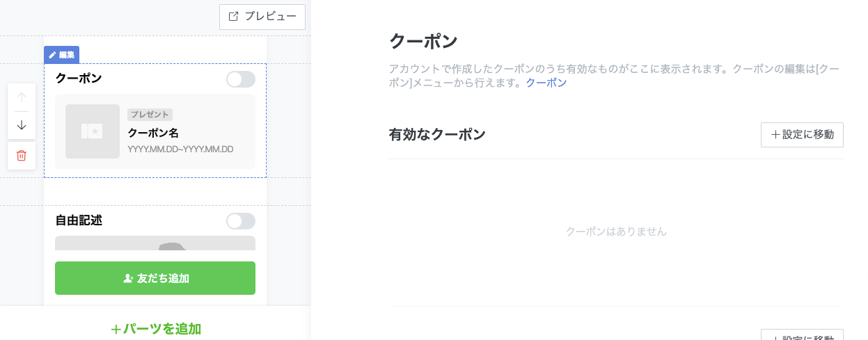Select the プレゼント label tag
868x340 pixels.
150,115
